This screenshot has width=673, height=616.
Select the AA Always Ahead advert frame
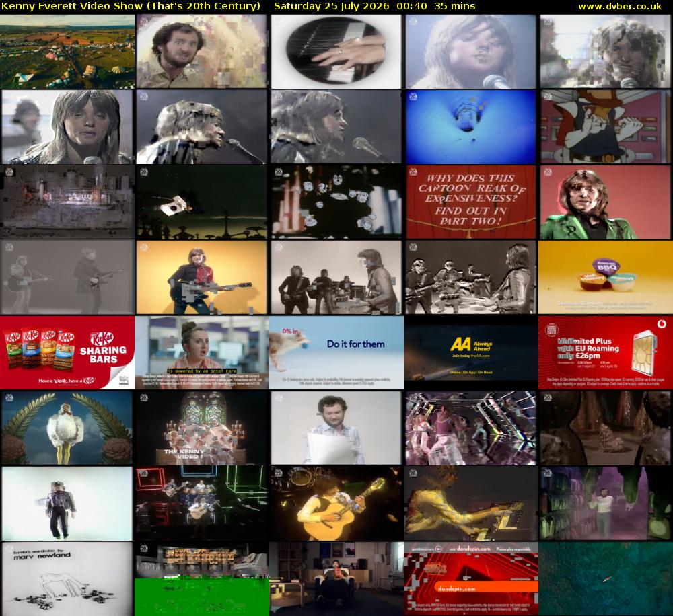471,352
